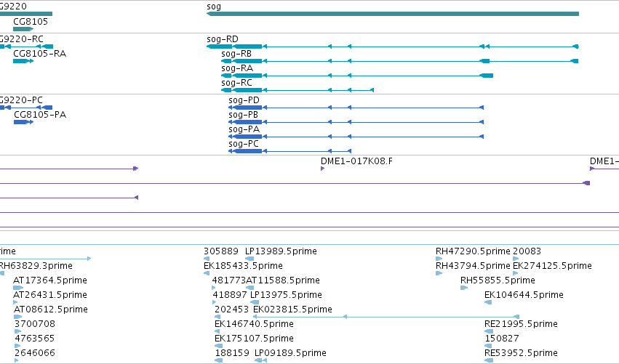
Task: Select EST RE53952.5prime
Action: click(489, 360)
